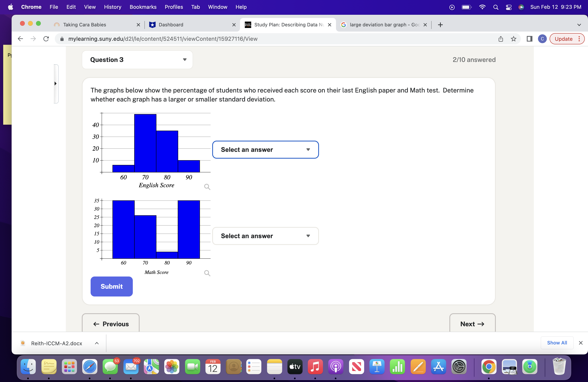The width and height of the screenshot is (588, 382).
Task: Bookmark this page with the star icon
Action: point(513,39)
